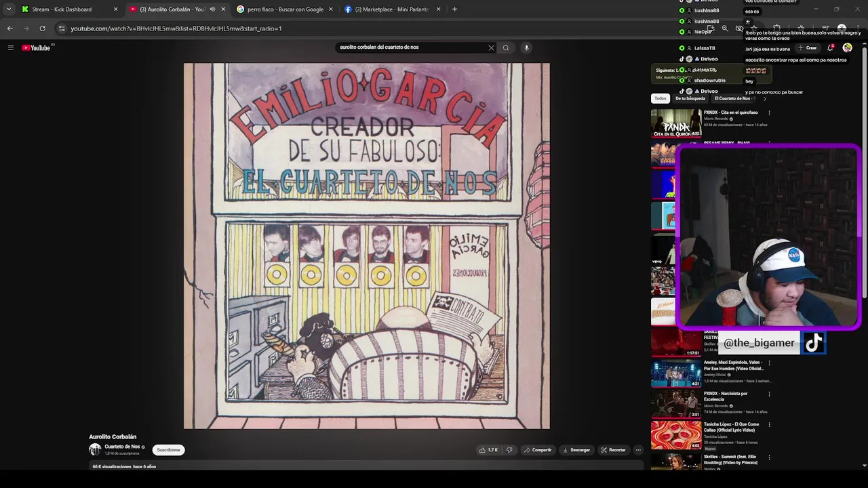
Task: Go to the YouTube home logo
Action: tap(36, 47)
